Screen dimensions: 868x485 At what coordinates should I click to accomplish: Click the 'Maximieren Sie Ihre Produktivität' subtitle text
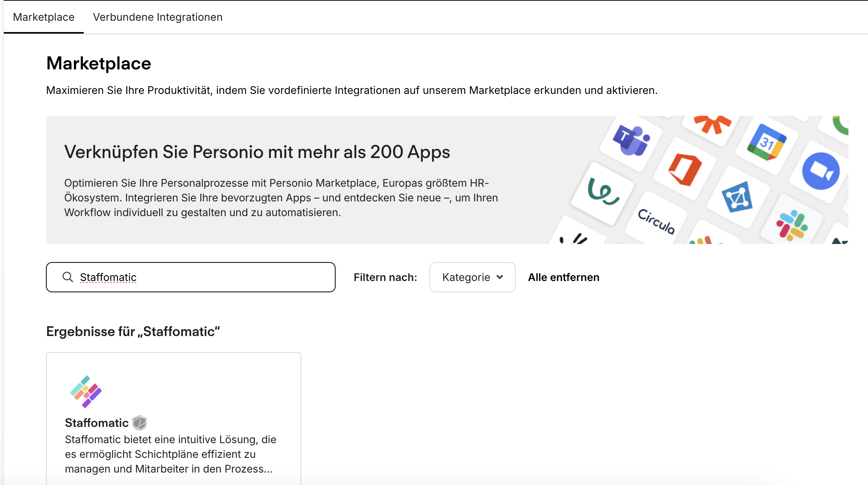pos(352,91)
